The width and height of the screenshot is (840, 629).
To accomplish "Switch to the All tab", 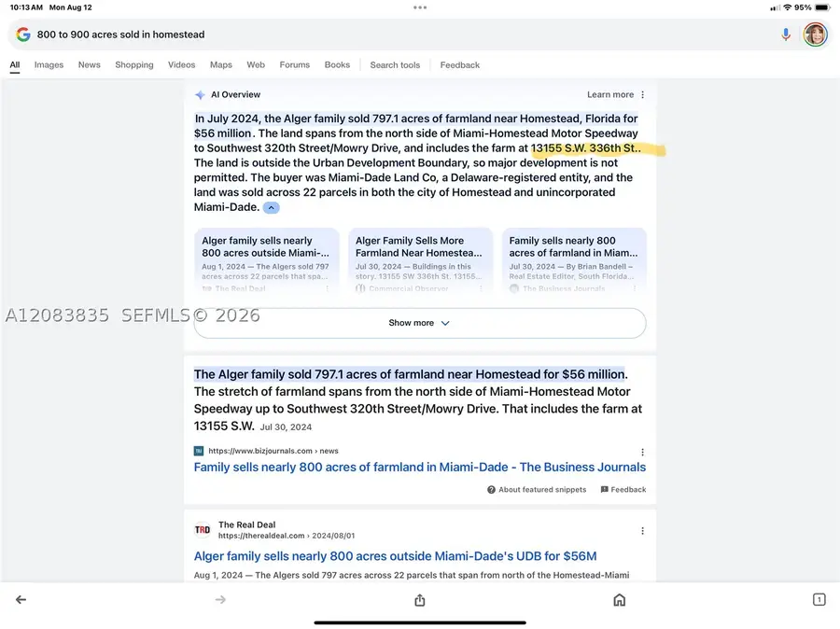I will 14,64.
